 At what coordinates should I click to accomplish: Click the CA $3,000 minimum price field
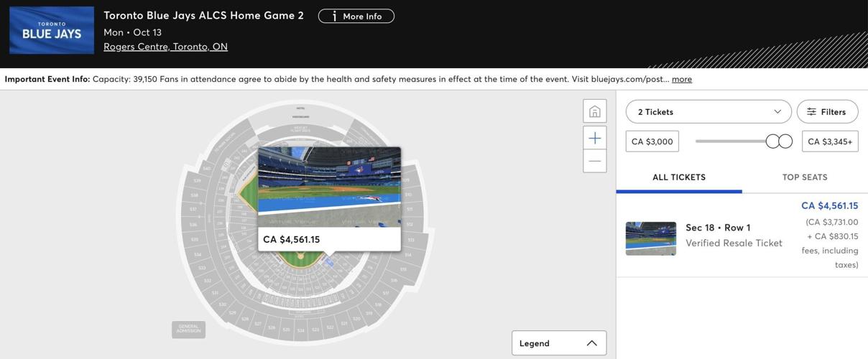[x=652, y=141]
